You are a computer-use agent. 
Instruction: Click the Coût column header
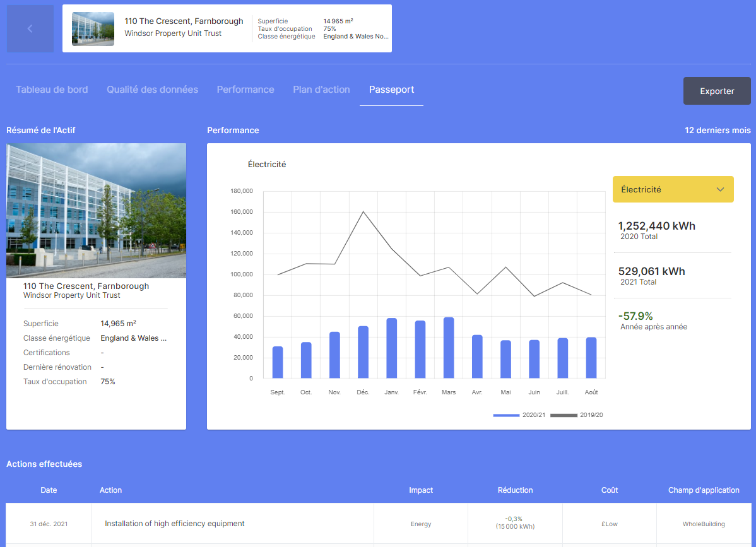click(x=610, y=490)
